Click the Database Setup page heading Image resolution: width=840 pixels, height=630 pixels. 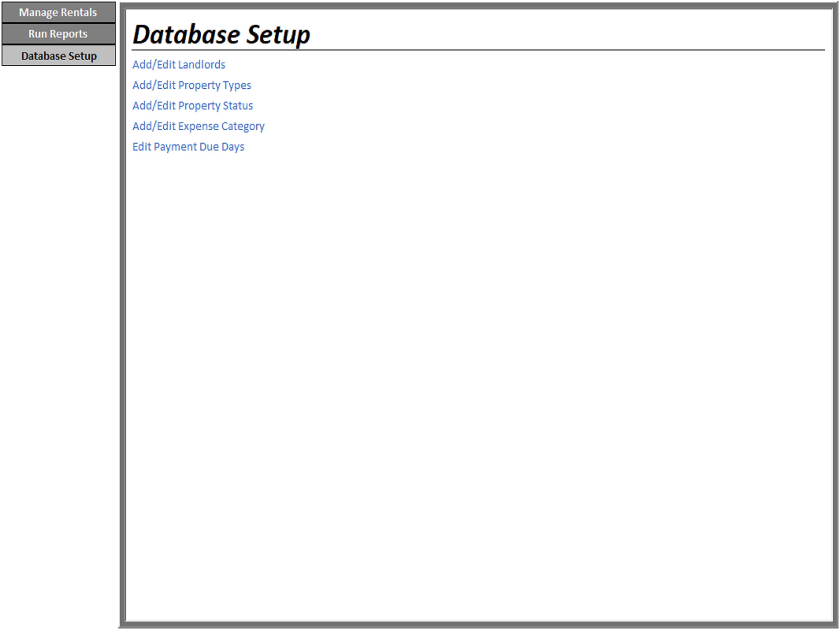click(222, 35)
